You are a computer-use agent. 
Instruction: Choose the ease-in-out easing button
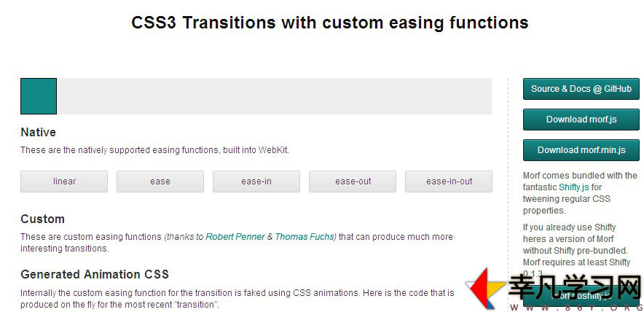[449, 182]
